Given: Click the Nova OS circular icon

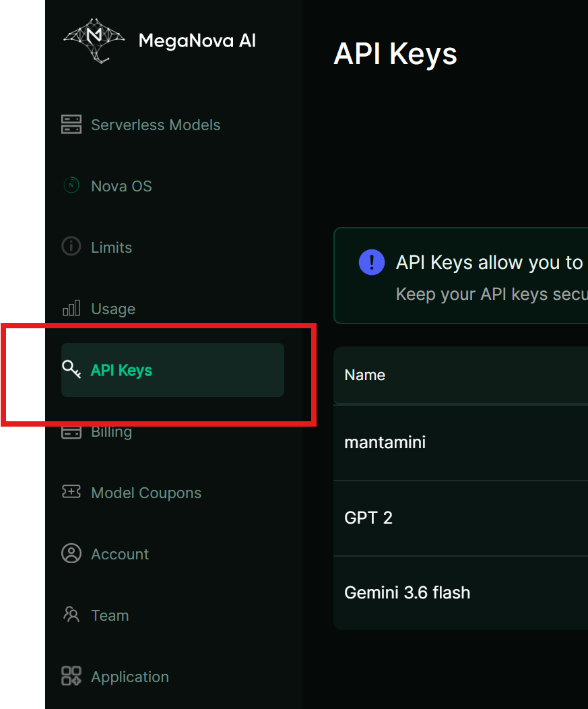Looking at the screenshot, I should pyautogui.click(x=71, y=185).
